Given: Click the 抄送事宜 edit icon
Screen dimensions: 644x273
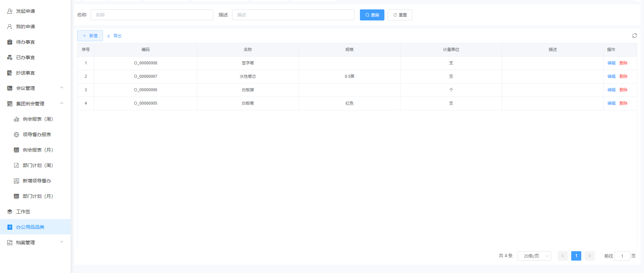Looking at the screenshot, I should coord(10,73).
